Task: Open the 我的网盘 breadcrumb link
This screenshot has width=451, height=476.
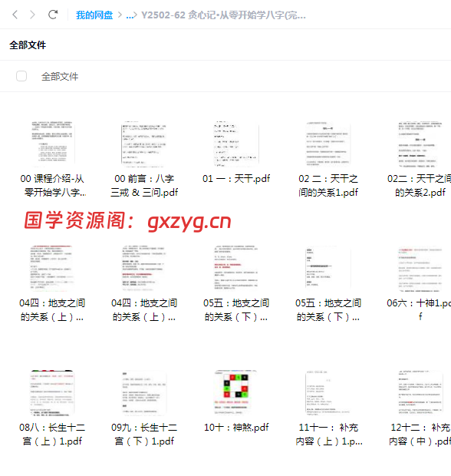Action: click(94, 15)
